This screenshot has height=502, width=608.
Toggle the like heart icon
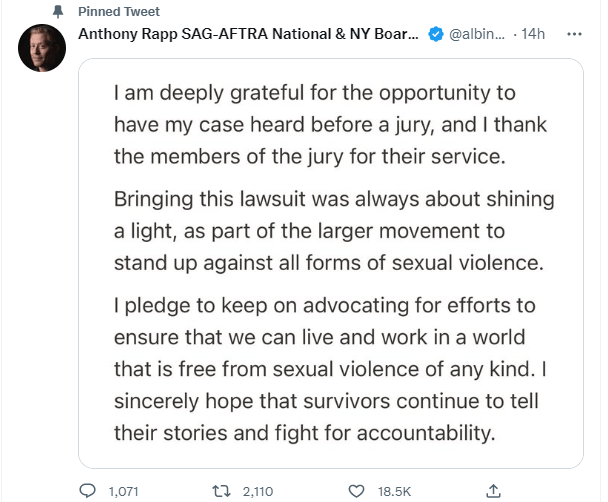tap(357, 490)
